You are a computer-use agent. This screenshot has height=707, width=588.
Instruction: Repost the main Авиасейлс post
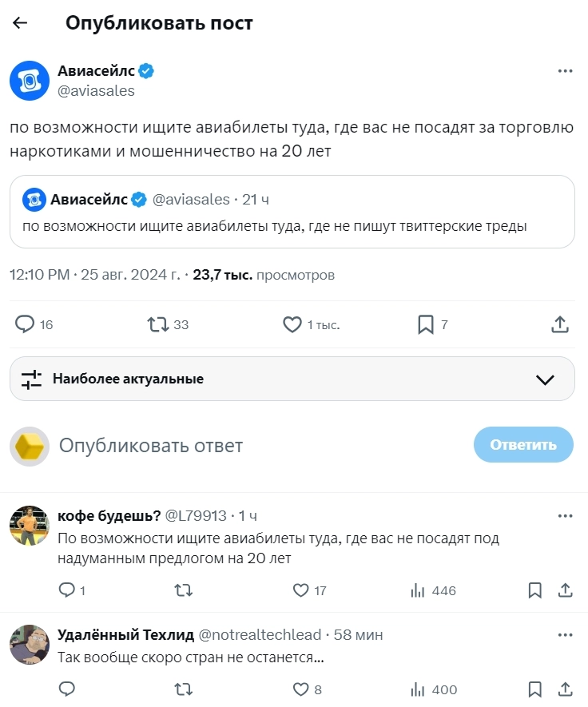tap(158, 324)
